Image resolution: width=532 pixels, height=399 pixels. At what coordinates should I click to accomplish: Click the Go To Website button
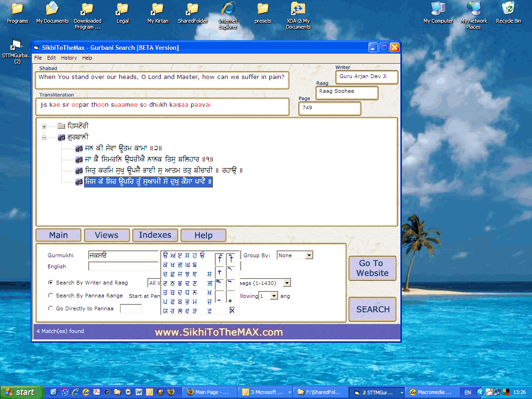[x=372, y=268]
